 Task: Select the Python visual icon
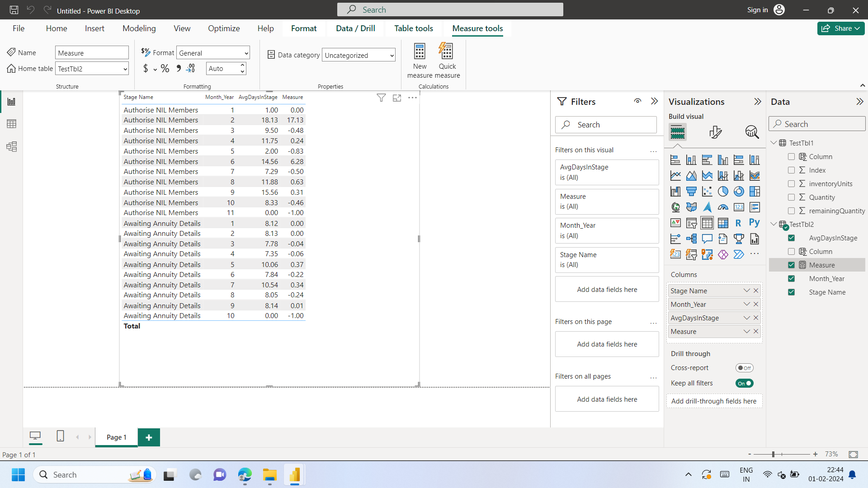coord(755,223)
